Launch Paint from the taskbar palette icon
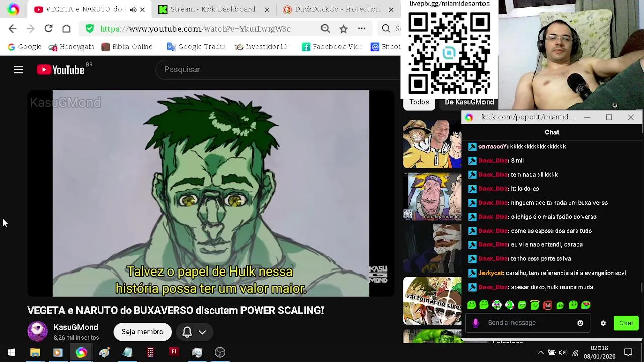 pyautogui.click(x=104, y=352)
